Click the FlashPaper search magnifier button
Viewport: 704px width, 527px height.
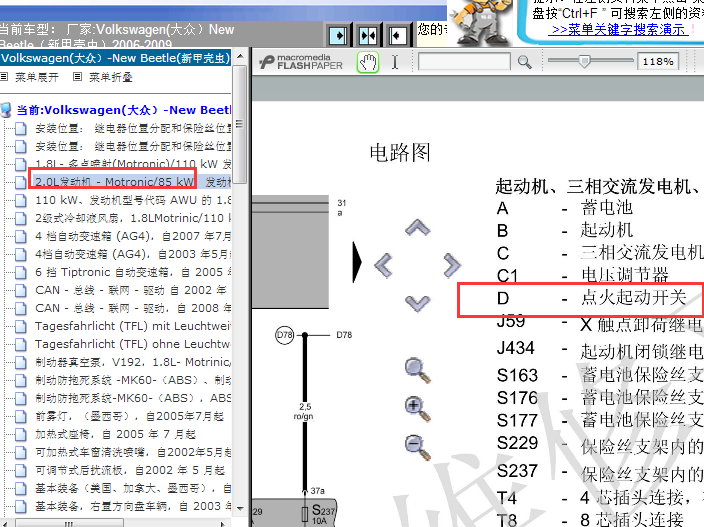(524, 62)
